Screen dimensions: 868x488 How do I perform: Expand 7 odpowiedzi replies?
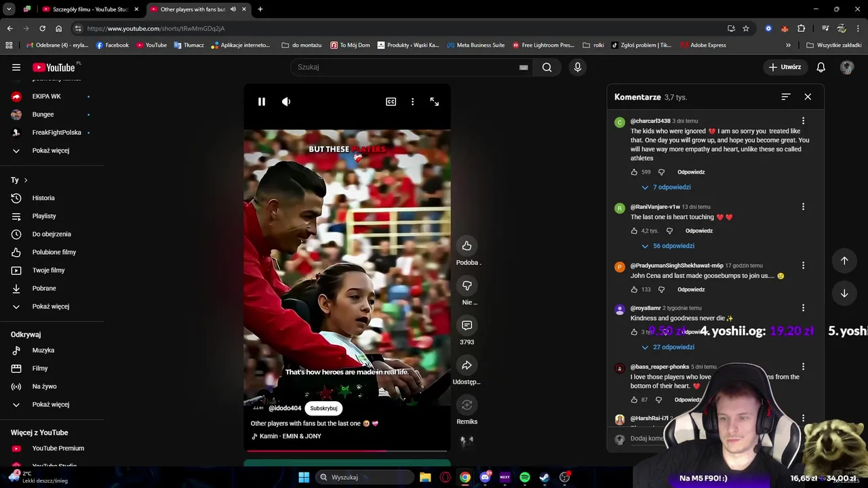(x=666, y=187)
